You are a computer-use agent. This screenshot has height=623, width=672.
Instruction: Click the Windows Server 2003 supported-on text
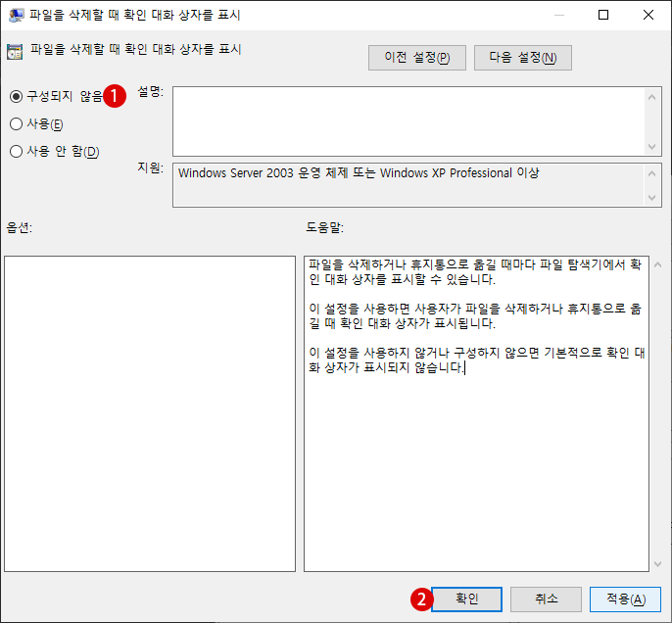tap(359, 173)
